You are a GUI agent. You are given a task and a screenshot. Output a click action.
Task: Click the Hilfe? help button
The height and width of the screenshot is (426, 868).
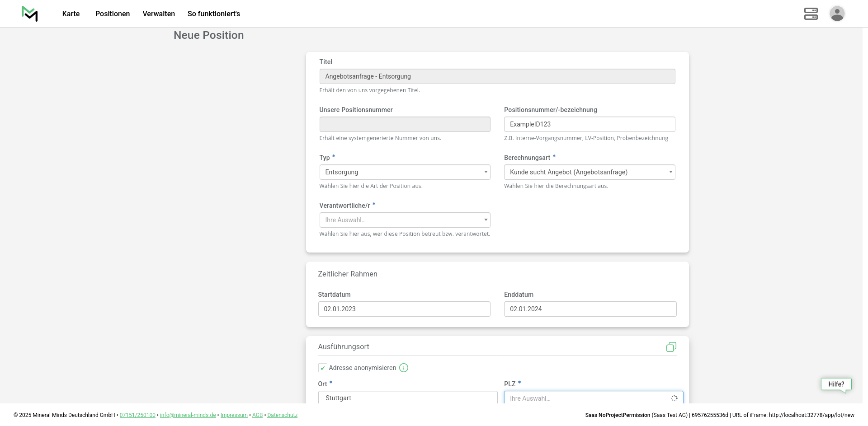click(x=836, y=384)
